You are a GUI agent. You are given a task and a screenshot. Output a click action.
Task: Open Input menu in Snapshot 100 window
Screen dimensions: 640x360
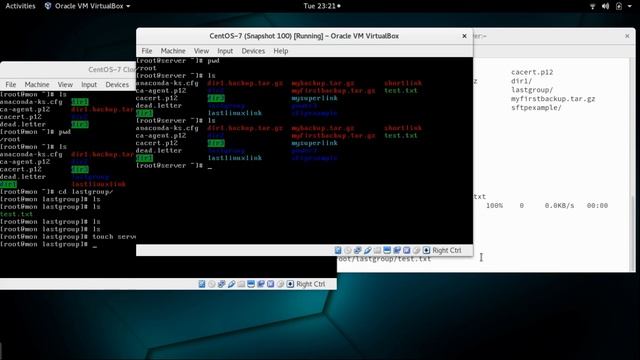click(x=225, y=51)
